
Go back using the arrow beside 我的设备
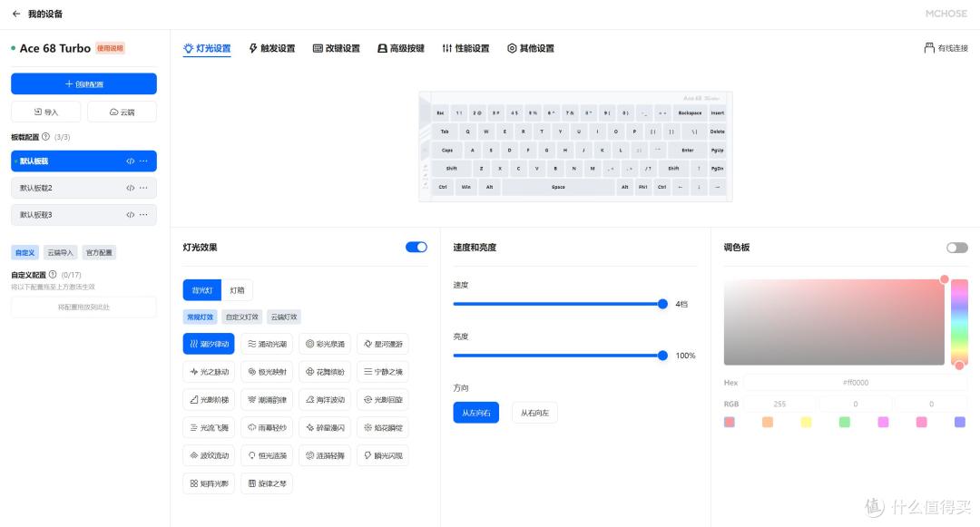tap(16, 14)
